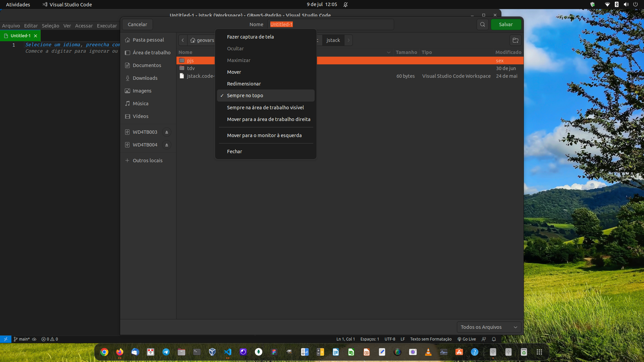Click the path bar back chevron
The width and height of the screenshot is (644, 362).
pos(183,40)
